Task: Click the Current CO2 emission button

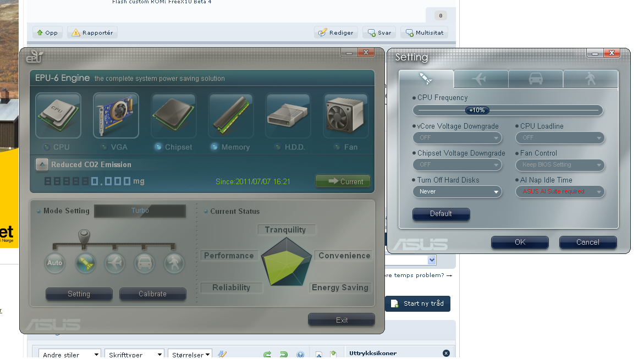Action: [x=343, y=181]
